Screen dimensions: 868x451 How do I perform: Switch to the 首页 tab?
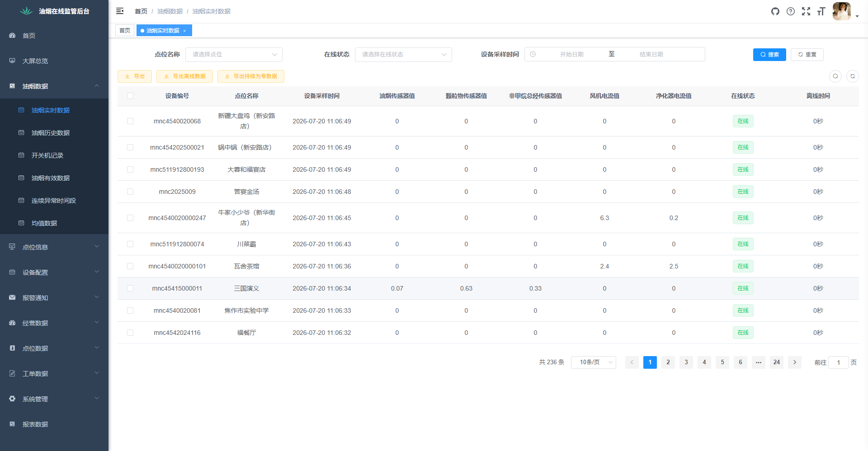(125, 31)
